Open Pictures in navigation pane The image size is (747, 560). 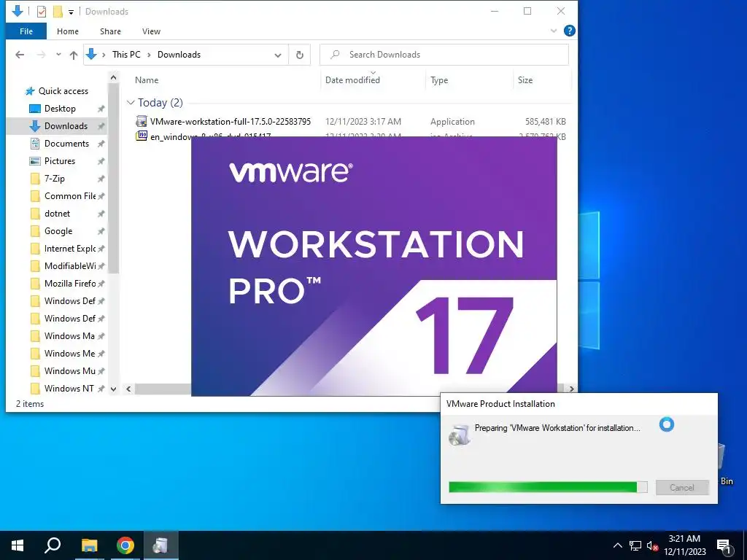[60, 161]
